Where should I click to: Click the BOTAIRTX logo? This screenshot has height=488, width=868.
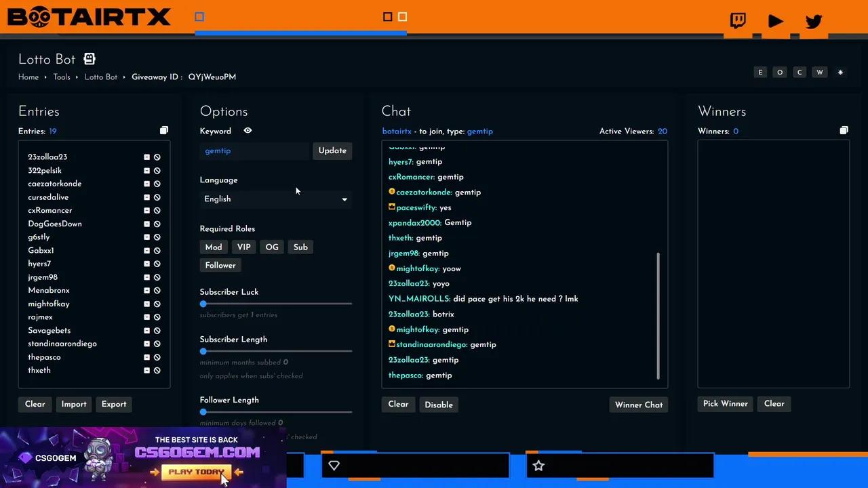pos(89,17)
